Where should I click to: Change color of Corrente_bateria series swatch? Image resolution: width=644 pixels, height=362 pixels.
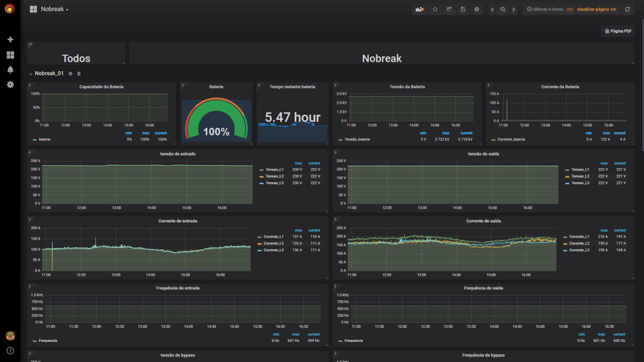click(494, 139)
